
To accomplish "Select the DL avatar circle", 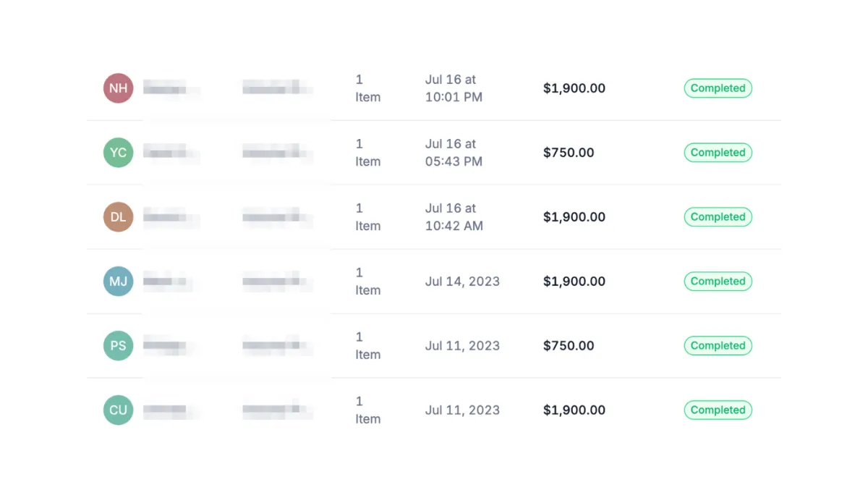I will 118,217.
